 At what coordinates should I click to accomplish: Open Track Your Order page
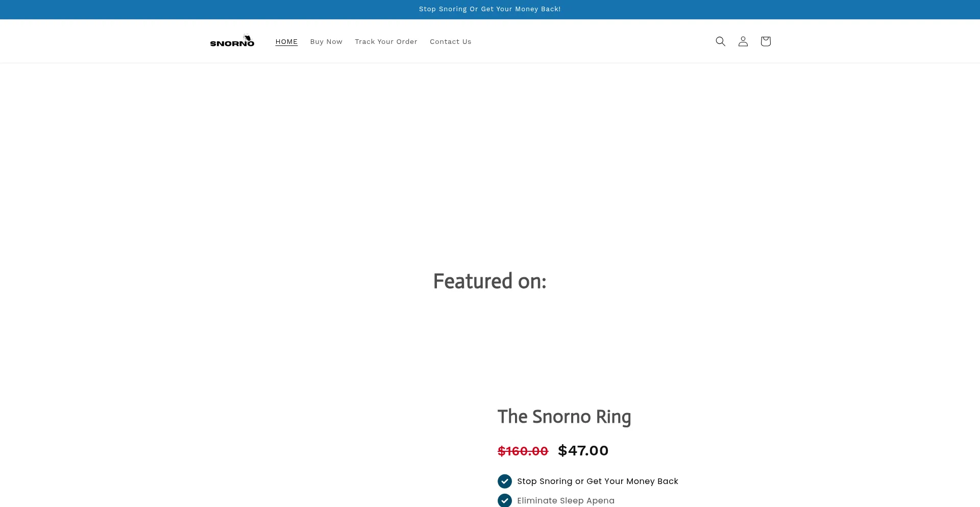pyautogui.click(x=386, y=41)
